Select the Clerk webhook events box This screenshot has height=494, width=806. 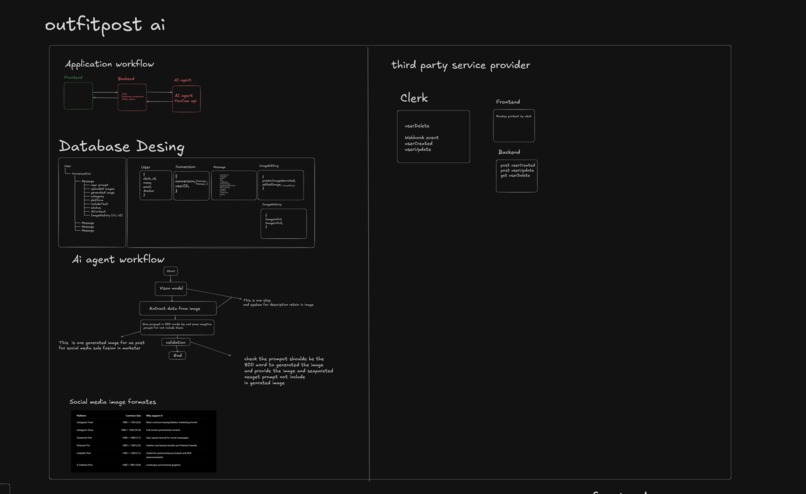tap(433, 136)
